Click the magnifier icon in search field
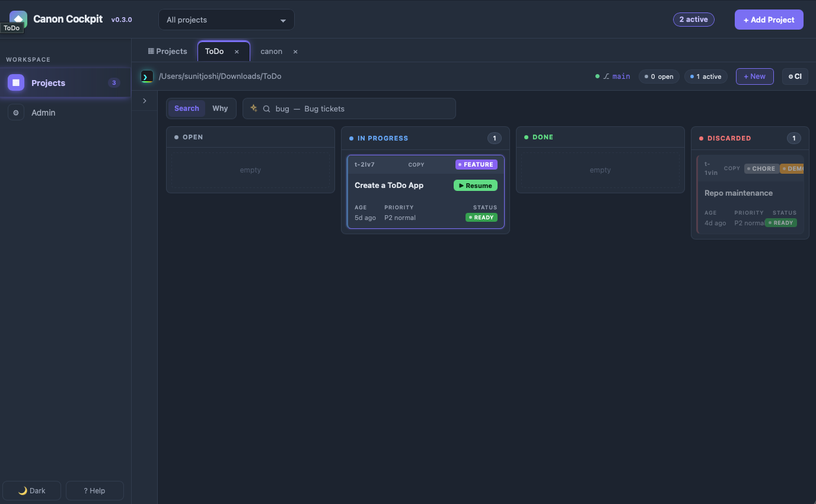The height and width of the screenshot is (504, 816). tap(267, 109)
